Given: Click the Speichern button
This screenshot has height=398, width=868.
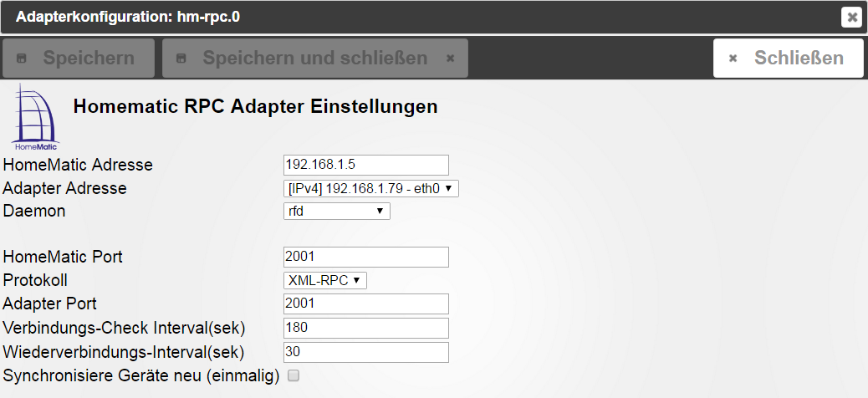Looking at the screenshot, I should pos(79,59).
